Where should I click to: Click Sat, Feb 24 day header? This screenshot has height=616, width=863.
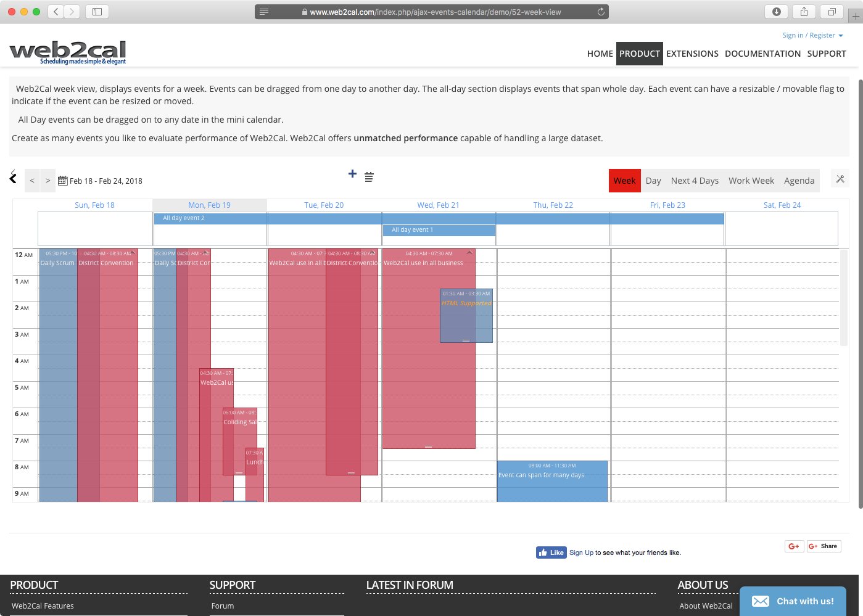click(782, 205)
